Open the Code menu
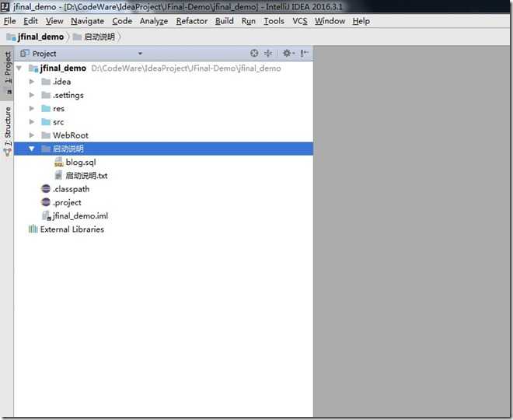513x420 pixels. [122, 21]
